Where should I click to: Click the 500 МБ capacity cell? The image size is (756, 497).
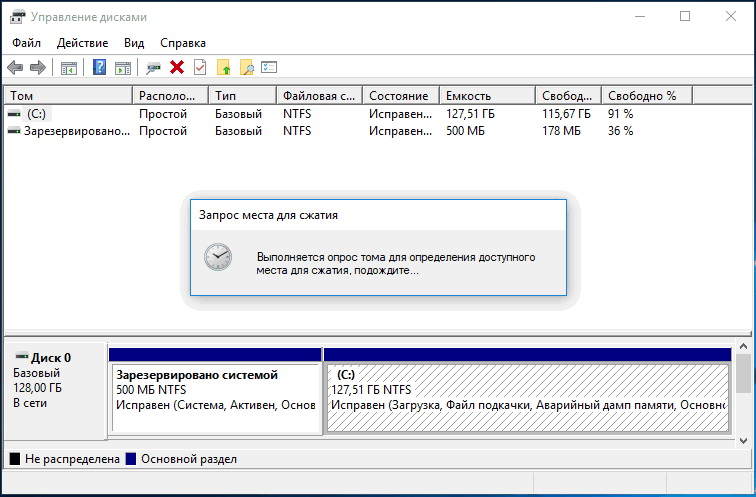pos(465,131)
